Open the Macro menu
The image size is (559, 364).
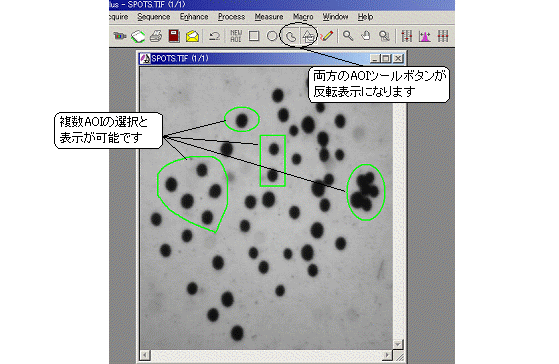(303, 17)
